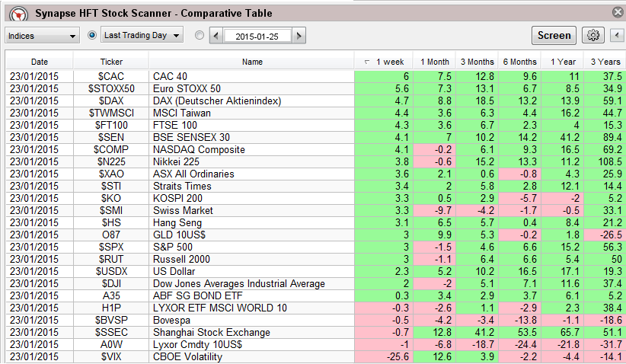
Task: Close the Comparative Table window
Action: [x=617, y=12]
